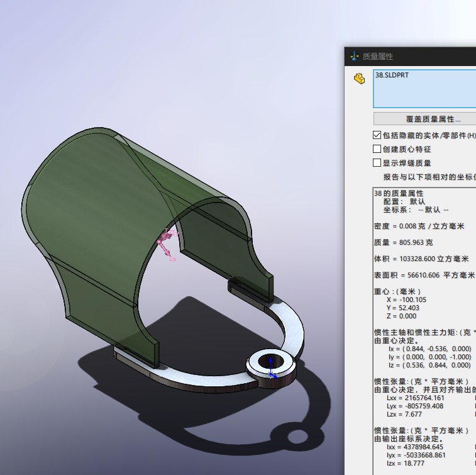Click the override mass properties (覆盖质量属性) button
The image size is (476, 475).
[x=424, y=118]
